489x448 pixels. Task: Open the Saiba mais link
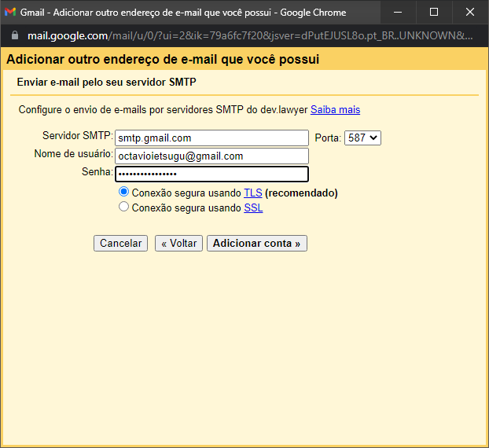[x=335, y=110]
